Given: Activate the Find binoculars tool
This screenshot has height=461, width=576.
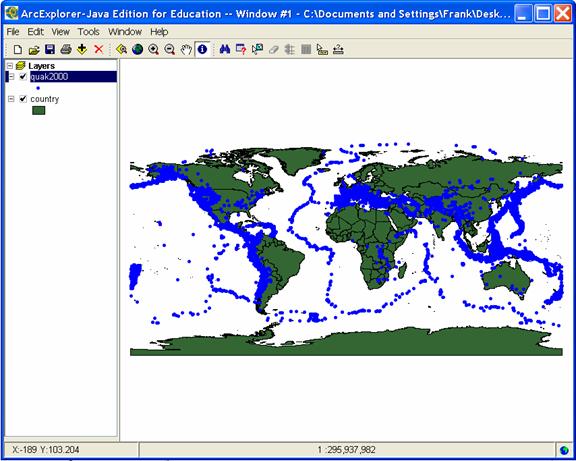Looking at the screenshot, I should [224, 49].
